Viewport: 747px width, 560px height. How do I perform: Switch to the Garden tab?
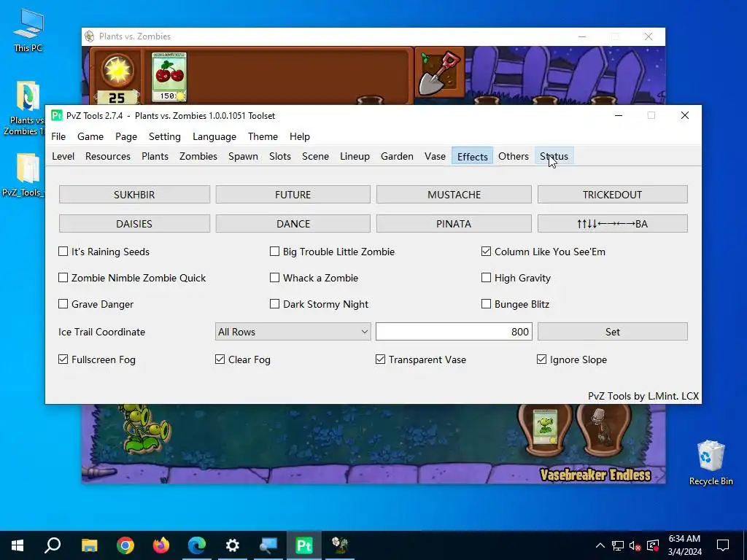pos(397,156)
